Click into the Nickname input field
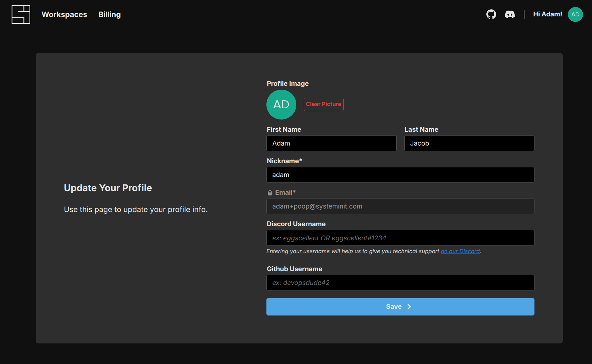 tap(400, 175)
